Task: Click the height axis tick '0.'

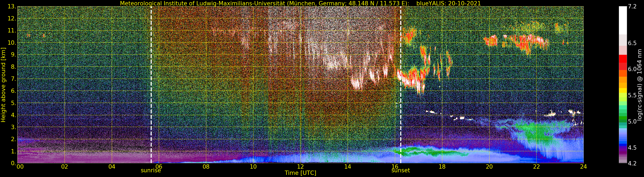Action: 13,163
